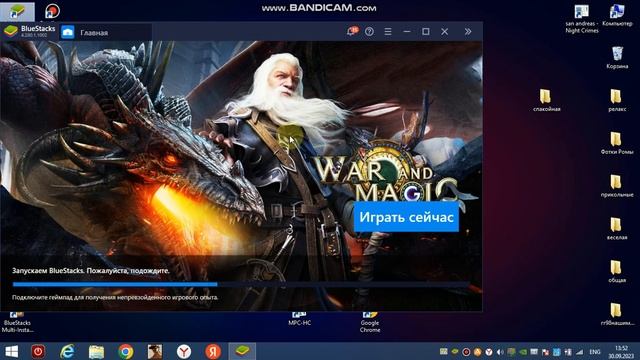
Task: Select the rr98машина desktop folder
Action: pos(617,314)
